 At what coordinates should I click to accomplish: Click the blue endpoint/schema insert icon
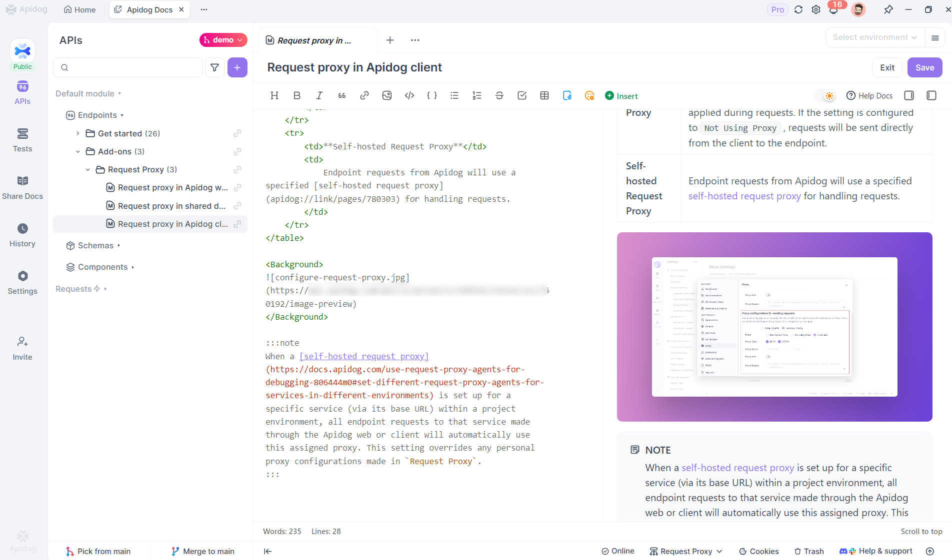click(567, 95)
